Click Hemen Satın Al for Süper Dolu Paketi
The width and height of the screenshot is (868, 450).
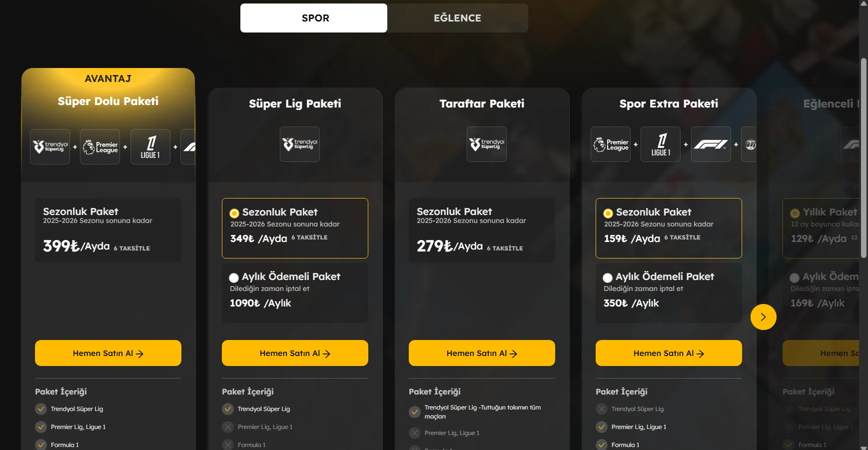pyautogui.click(x=108, y=353)
